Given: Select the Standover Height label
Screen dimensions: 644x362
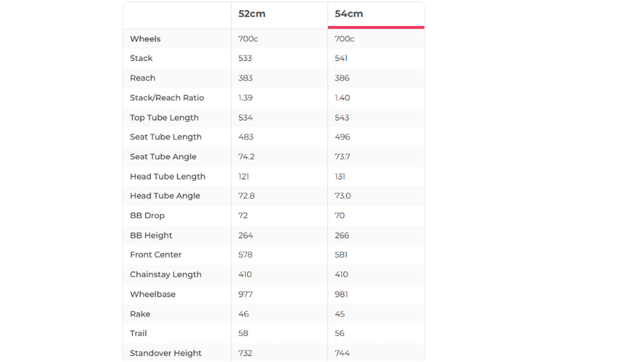Looking at the screenshot, I should pyautogui.click(x=166, y=353).
